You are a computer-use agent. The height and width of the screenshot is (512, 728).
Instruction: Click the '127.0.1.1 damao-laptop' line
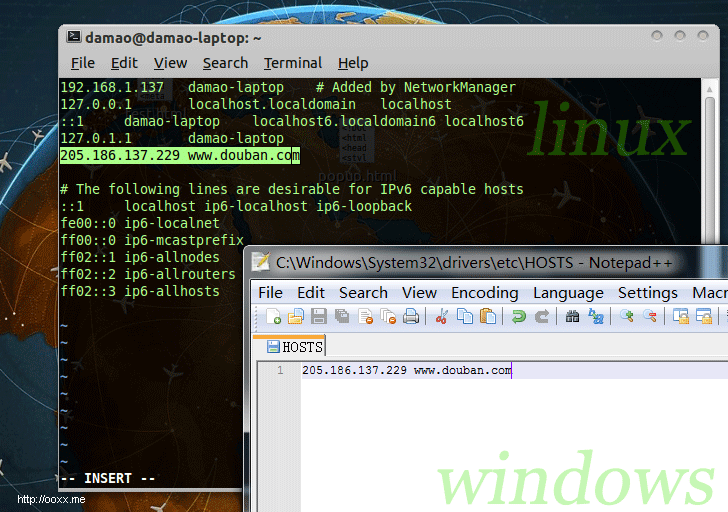tap(172, 138)
